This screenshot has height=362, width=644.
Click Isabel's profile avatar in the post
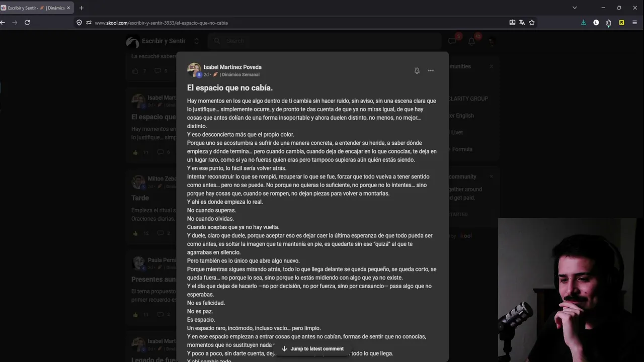tap(194, 70)
